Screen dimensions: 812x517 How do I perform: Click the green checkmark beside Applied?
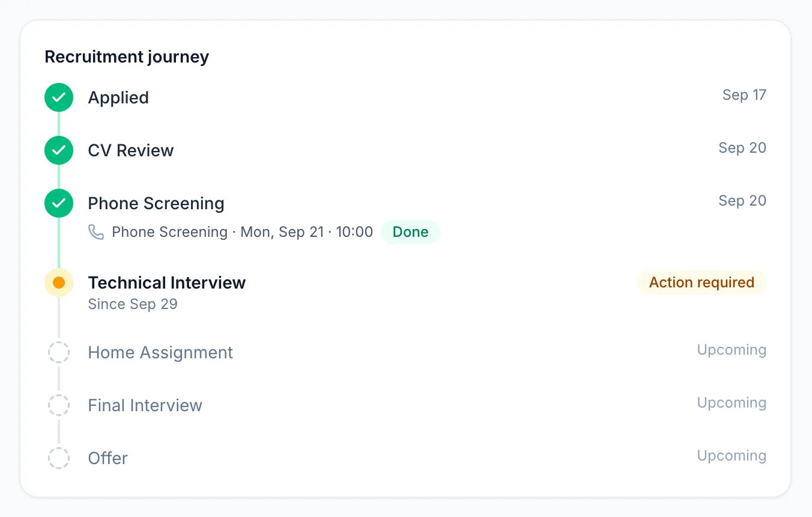tap(59, 97)
